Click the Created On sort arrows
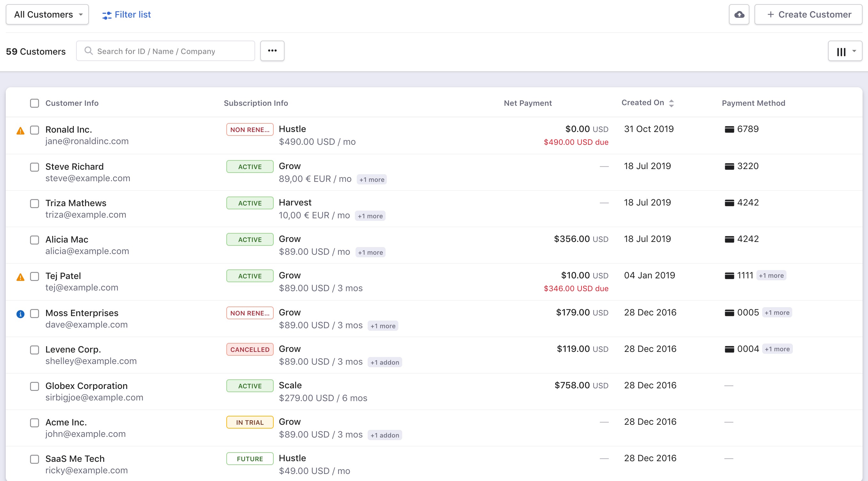The width and height of the screenshot is (868, 481). pyautogui.click(x=671, y=103)
